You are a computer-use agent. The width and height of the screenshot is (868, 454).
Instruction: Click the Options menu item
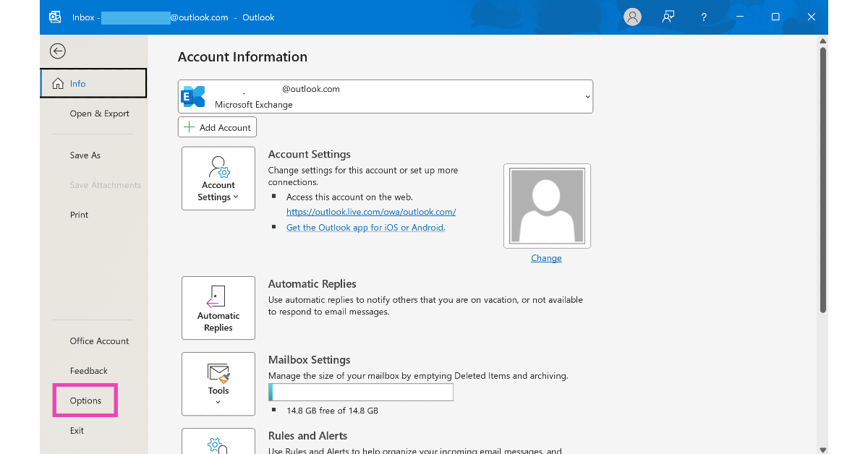pyautogui.click(x=85, y=401)
